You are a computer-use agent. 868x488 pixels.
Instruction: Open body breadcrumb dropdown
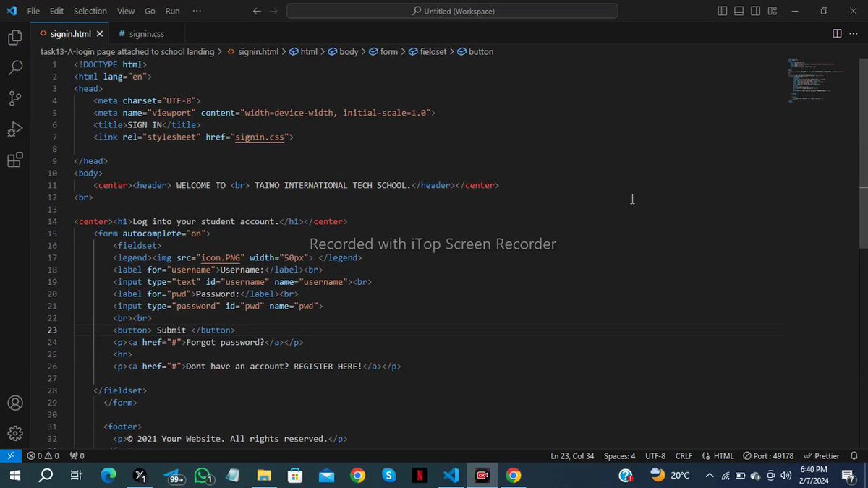343,52
